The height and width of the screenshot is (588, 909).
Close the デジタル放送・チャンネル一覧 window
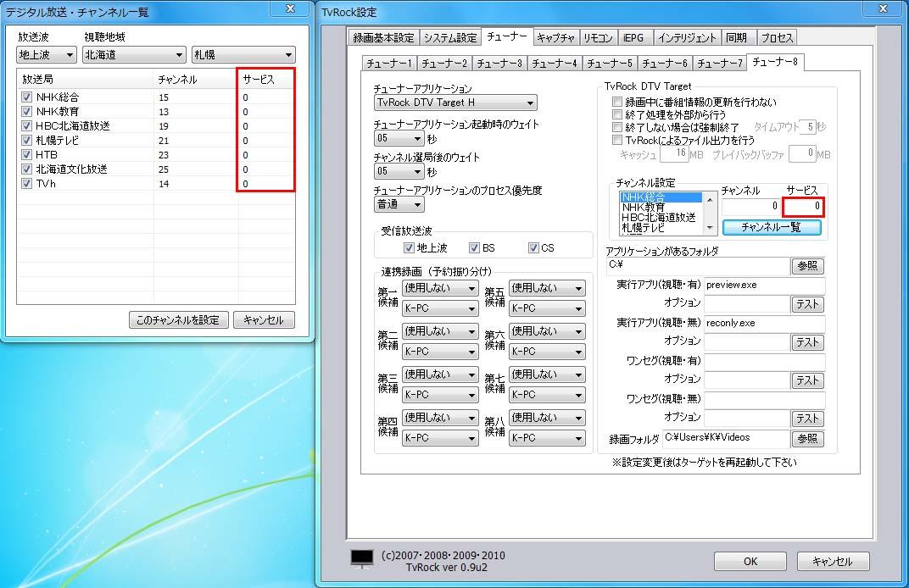point(291,8)
